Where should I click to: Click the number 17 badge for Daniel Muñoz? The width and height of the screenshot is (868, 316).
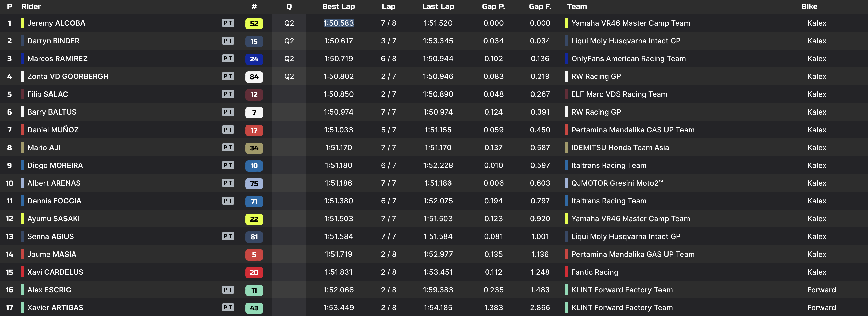(x=254, y=130)
